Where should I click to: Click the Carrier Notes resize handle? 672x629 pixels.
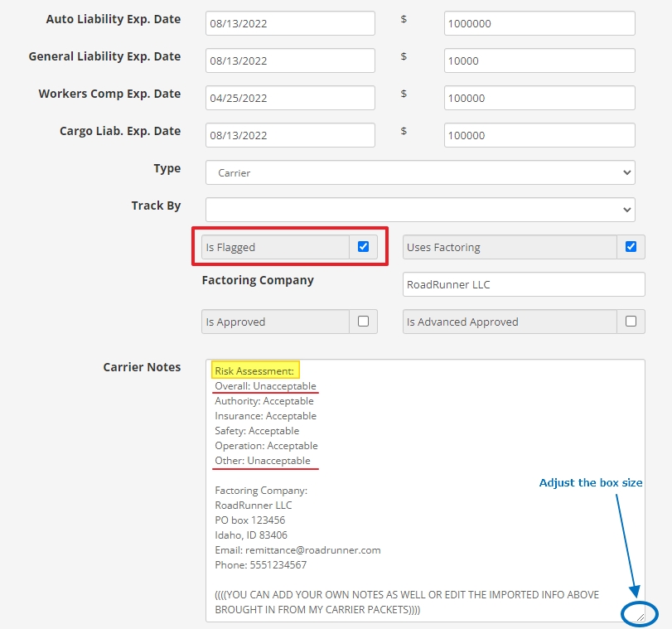tap(640, 617)
